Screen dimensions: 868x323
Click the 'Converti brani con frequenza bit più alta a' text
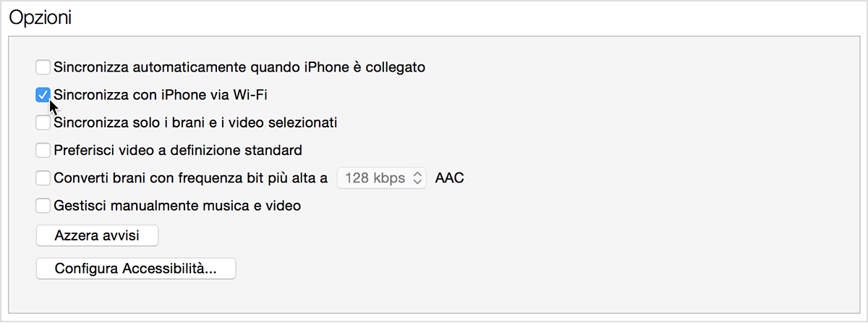click(x=191, y=178)
